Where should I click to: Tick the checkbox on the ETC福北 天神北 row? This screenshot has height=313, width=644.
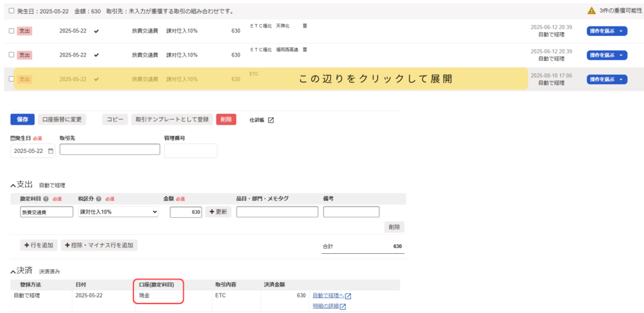click(11, 31)
